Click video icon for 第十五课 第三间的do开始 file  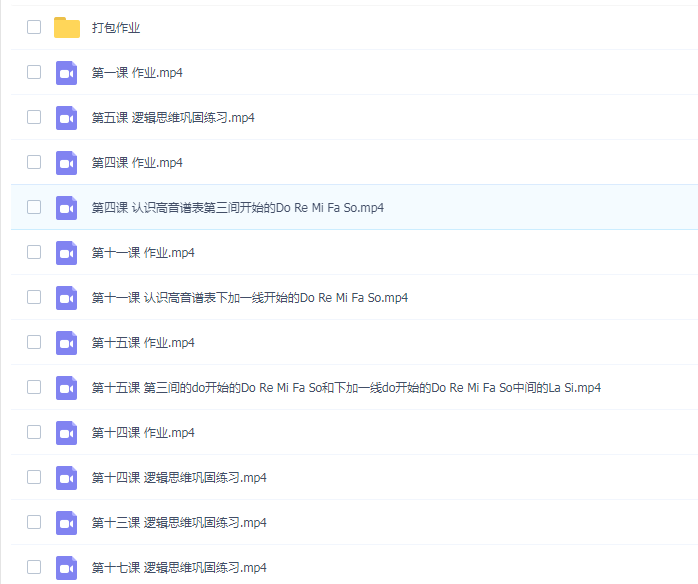[66, 387]
